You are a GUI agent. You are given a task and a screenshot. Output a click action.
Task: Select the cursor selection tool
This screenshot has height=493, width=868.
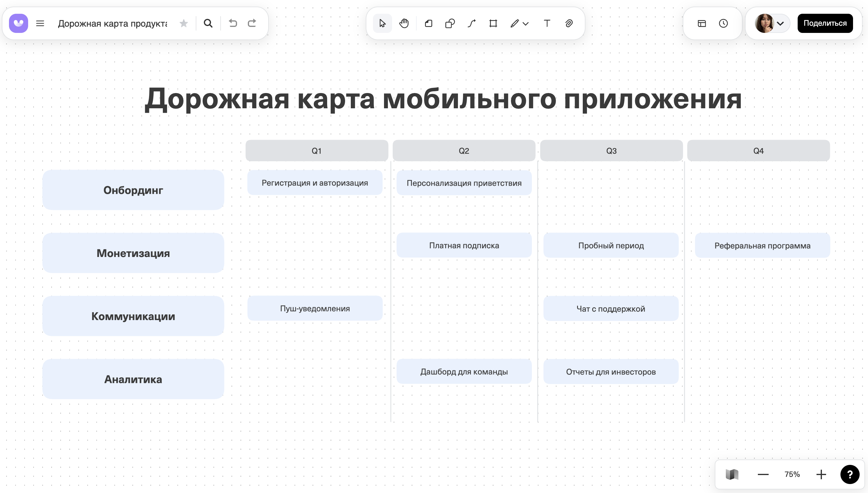pos(382,23)
